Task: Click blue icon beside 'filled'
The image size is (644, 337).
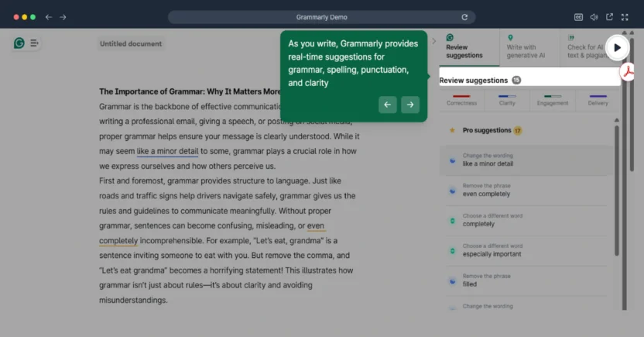Action: [452, 281]
